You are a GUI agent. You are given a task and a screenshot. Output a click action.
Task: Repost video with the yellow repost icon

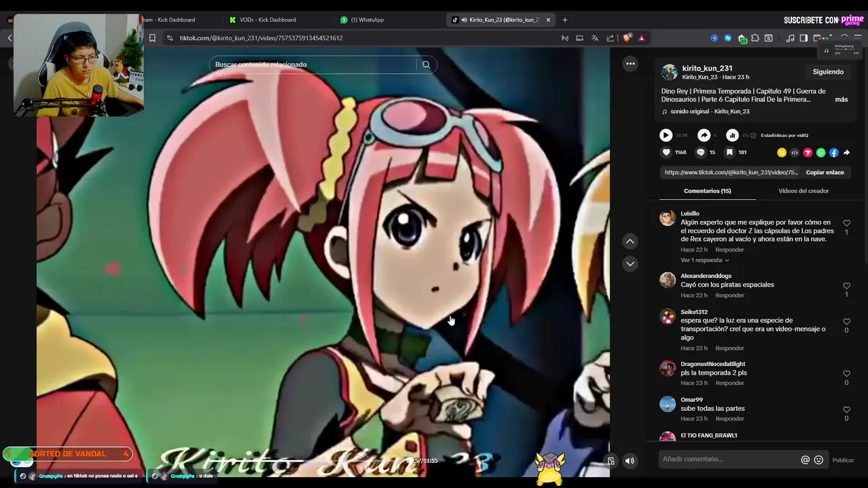point(782,152)
